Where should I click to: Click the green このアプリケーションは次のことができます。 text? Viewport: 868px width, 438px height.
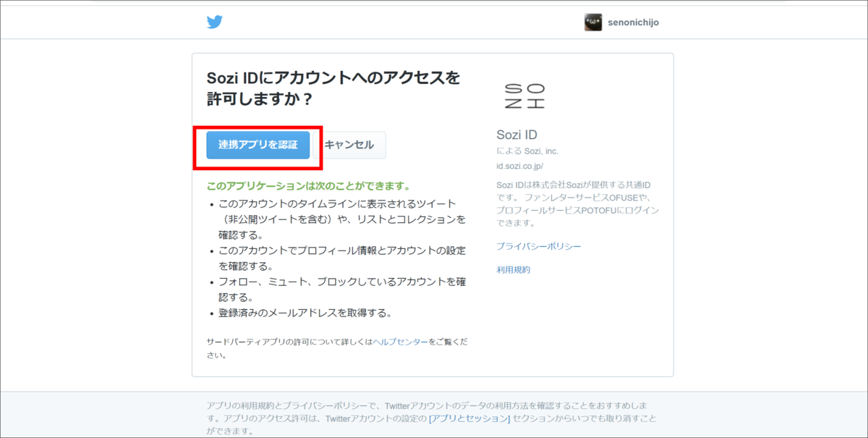[x=309, y=186]
